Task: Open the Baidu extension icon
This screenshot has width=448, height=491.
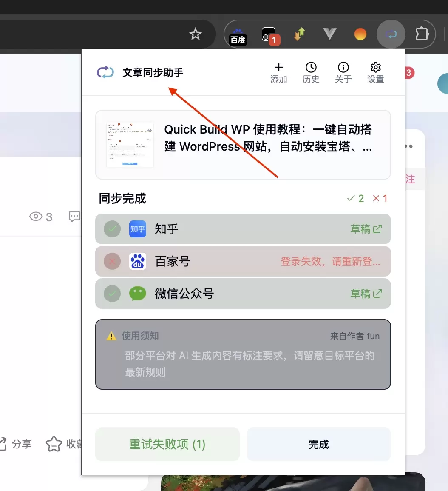Action: [238, 36]
